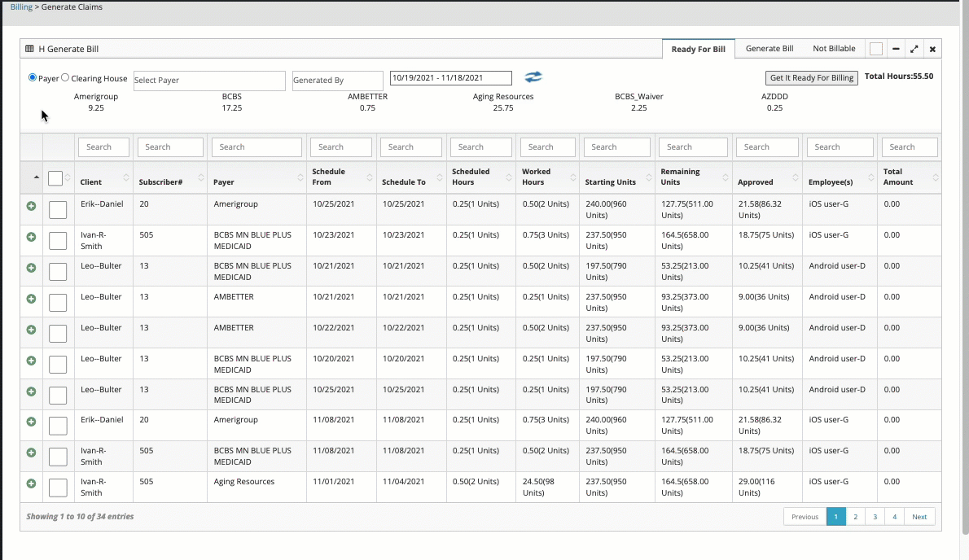This screenshot has width=969, height=560.
Task: Click the white square box in panel header
Action: click(x=875, y=49)
